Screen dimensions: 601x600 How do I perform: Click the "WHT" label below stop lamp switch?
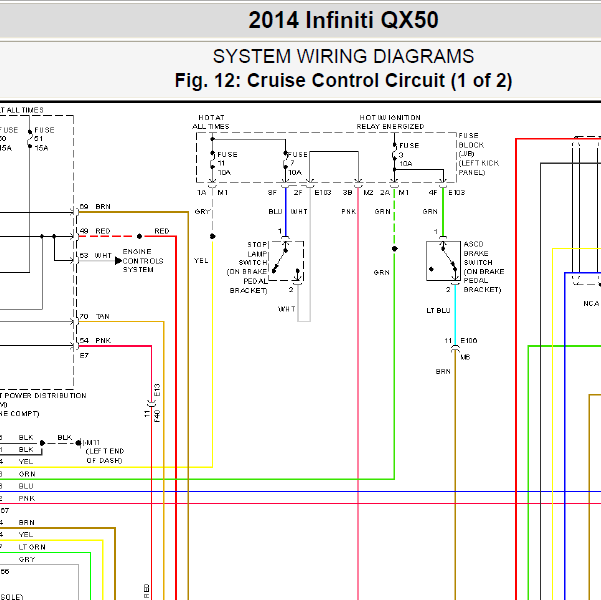286,309
